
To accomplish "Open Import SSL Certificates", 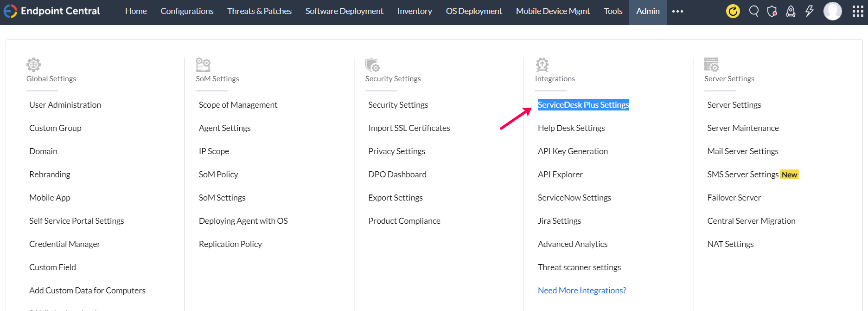I will [409, 128].
